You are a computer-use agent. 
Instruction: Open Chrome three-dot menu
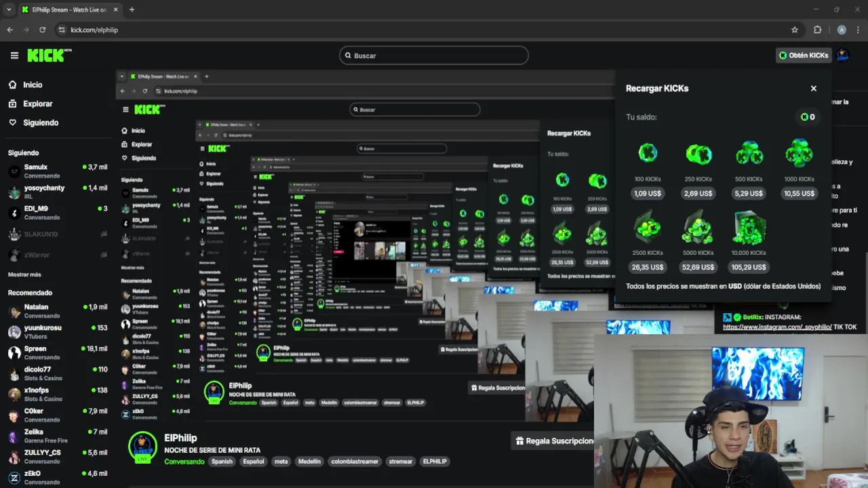click(858, 30)
